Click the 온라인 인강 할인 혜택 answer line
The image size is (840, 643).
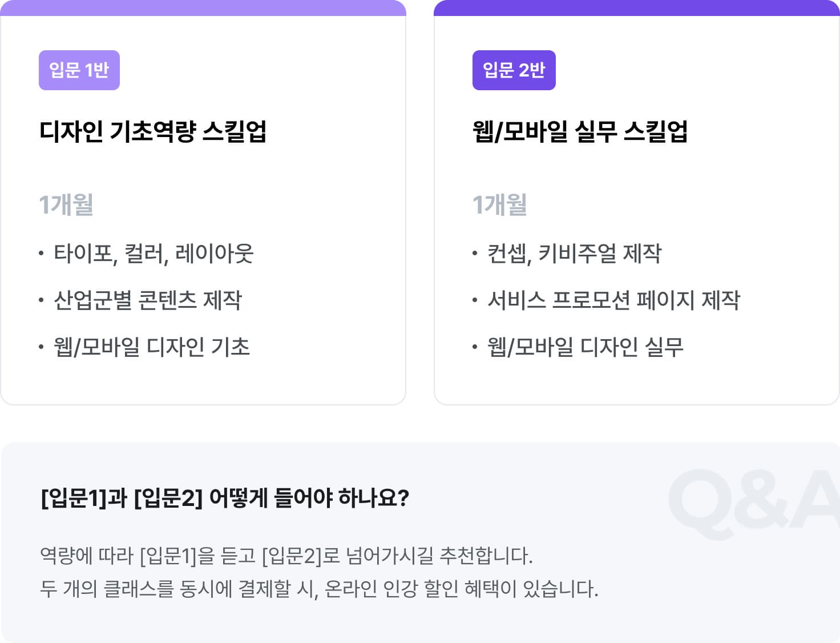tap(319, 588)
